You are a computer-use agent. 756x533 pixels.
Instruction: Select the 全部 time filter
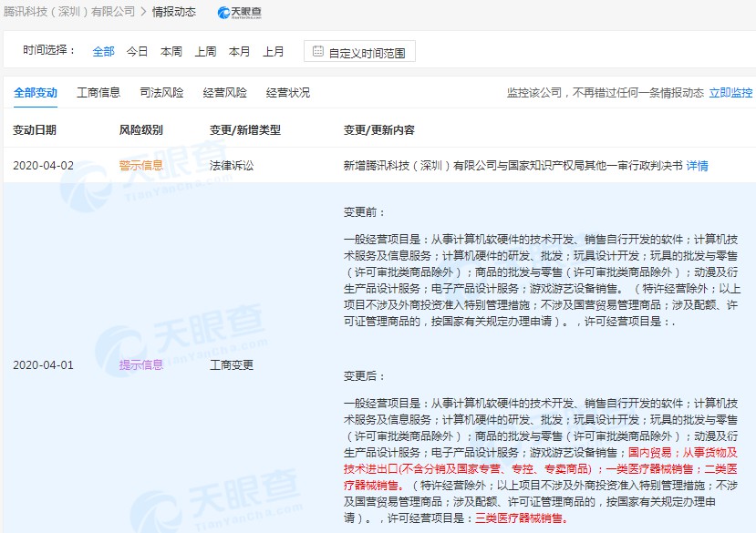[x=103, y=52]
